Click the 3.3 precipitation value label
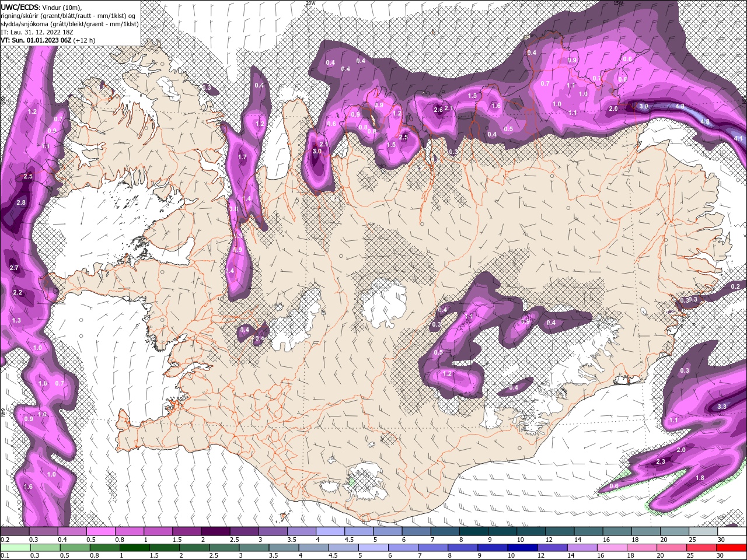Viewport: 747px width, 560px height. coord(722,407)
